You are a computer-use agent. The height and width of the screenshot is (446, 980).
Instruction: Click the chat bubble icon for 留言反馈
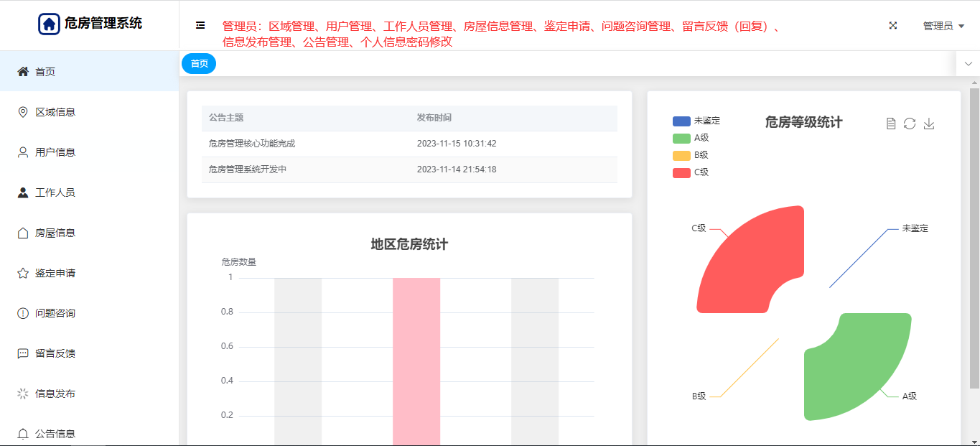23,353
